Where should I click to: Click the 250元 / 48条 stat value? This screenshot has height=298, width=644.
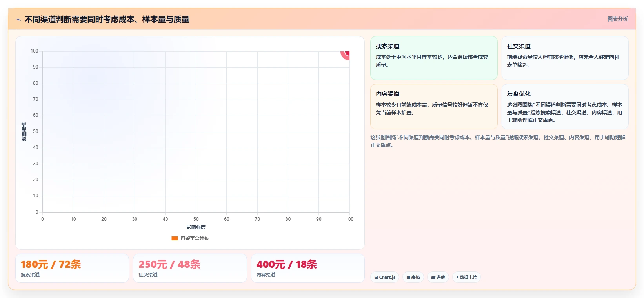tap(169, 264)
